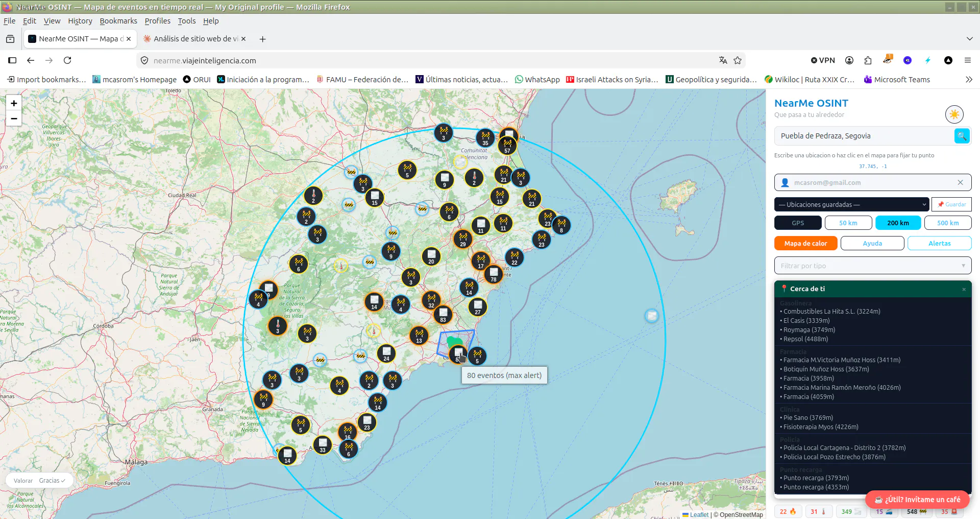Open the WhatsApp bookmark
The height and width of the screenshot is (519, 980).
pyautogui.click(x=537, y=80)
